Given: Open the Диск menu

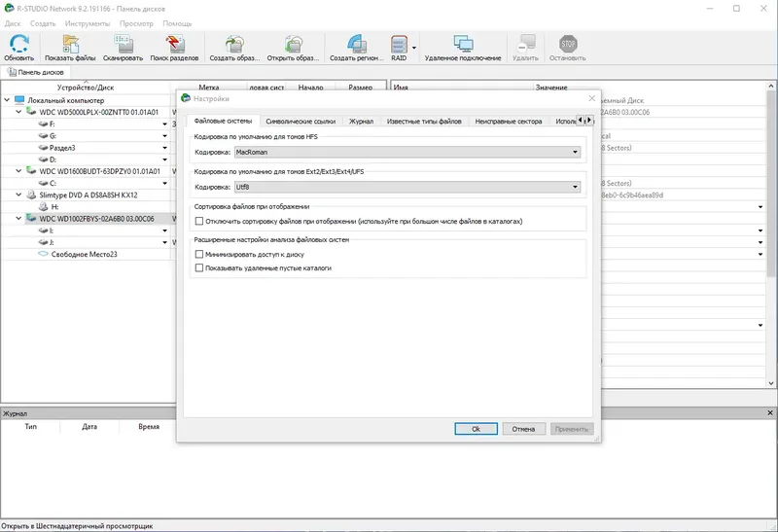Looking at the screenshot, I should (x=13, y=23).
